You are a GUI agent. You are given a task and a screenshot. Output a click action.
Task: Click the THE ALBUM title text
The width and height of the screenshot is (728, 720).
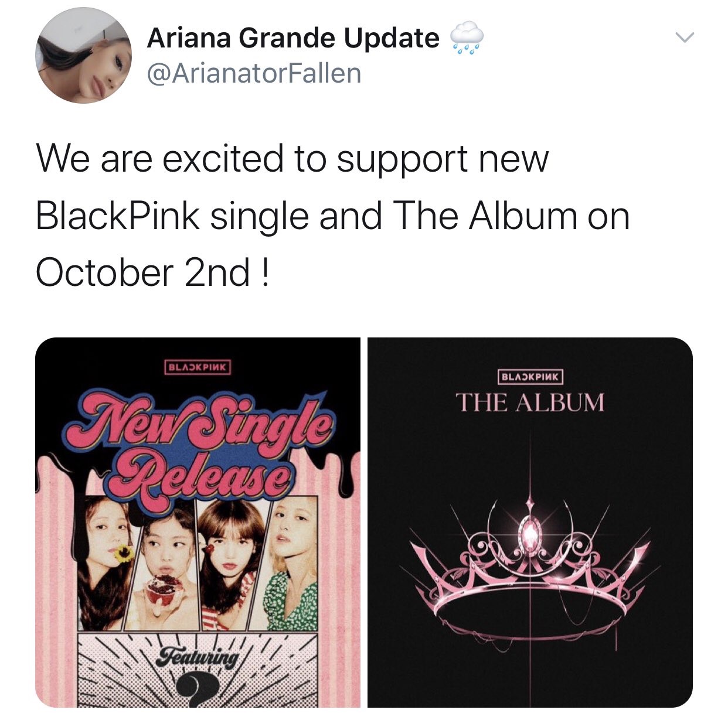(530, 402)
